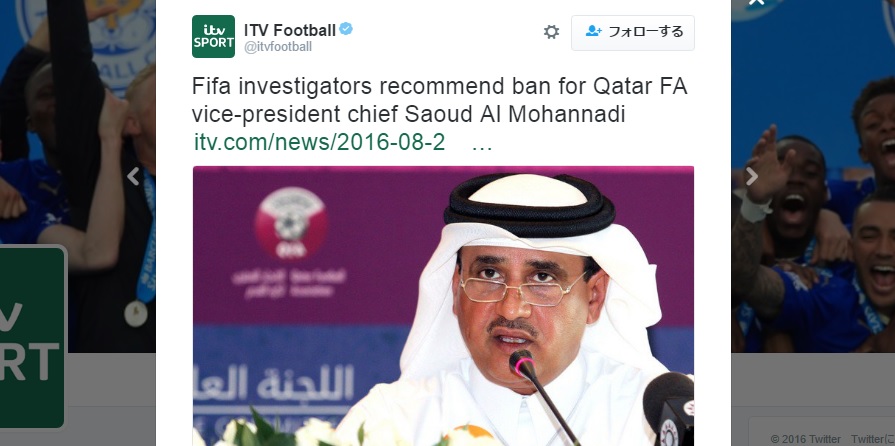895x446 pixels.
Task: Open the ITV Football profile name
Action: click(x=290, y=30)
